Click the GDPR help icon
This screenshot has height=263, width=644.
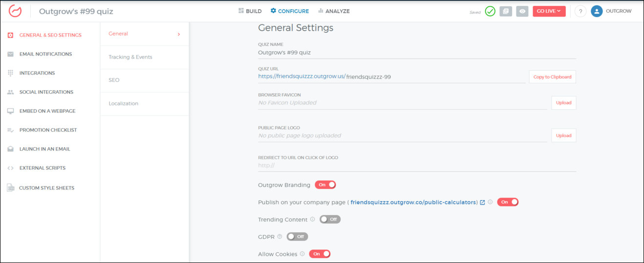(x=279, y=237)
